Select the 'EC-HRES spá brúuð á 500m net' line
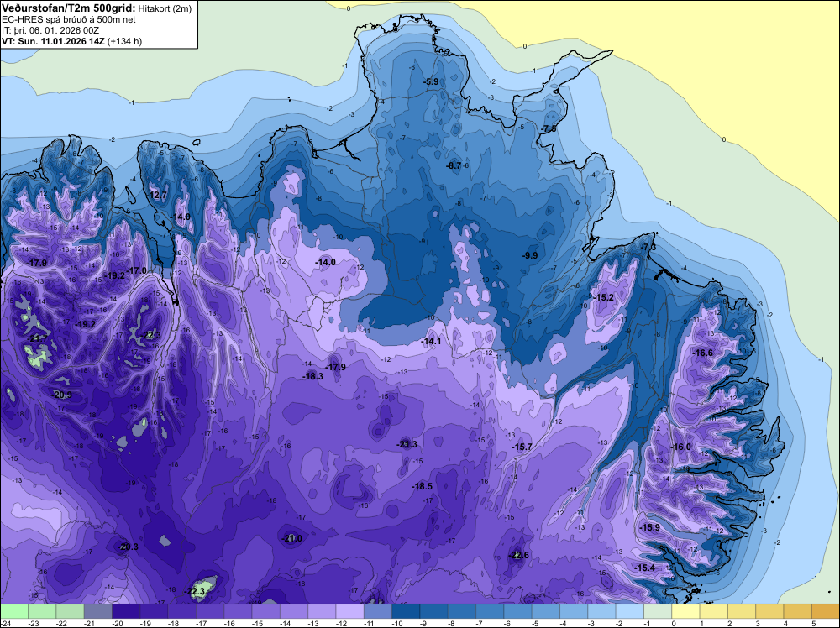This screenshot has width=840, height=628. pos(69,20)
